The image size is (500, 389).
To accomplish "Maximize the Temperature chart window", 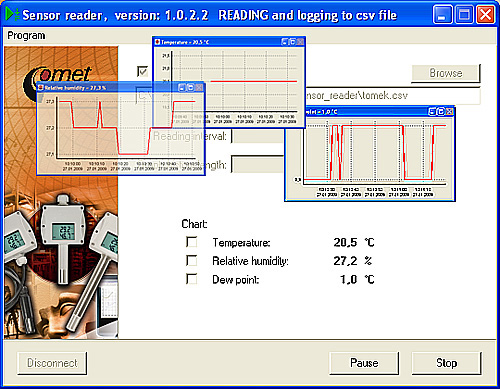I will click(292, 42).
